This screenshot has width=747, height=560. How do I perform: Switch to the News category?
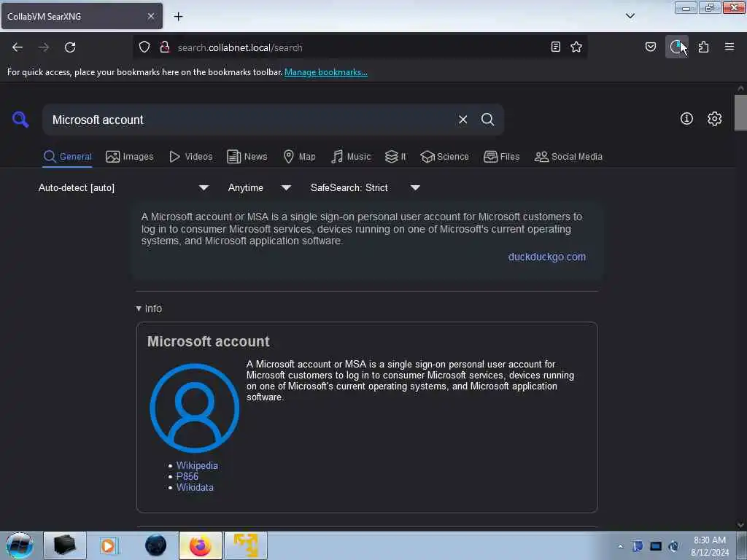tap(247, 157)
